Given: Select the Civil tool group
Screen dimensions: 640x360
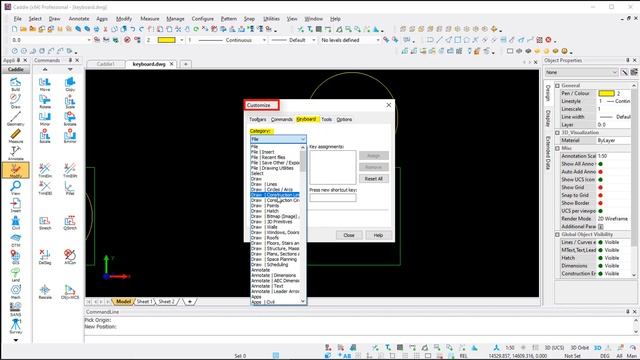Looking at the screenshot, I should 16,222.
